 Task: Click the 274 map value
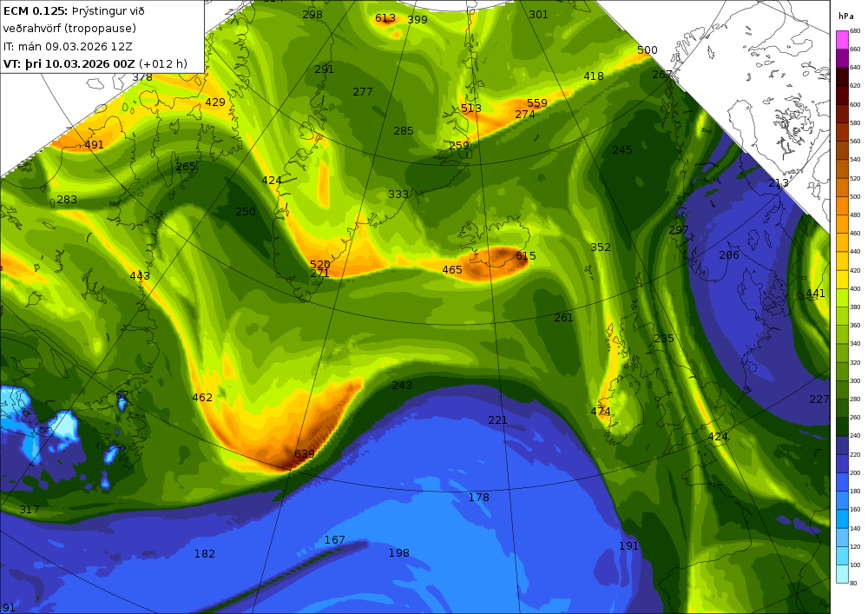point(525,114)
